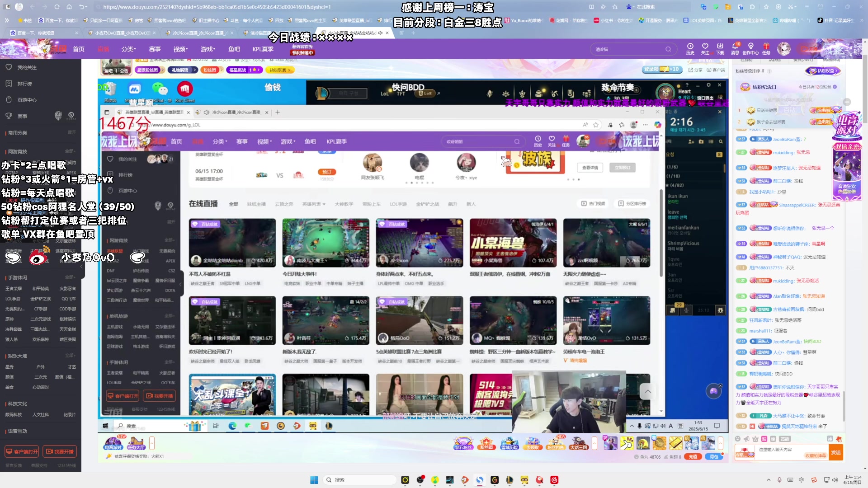Open the 首页 item in Douyu navigation

pos(79,49)
